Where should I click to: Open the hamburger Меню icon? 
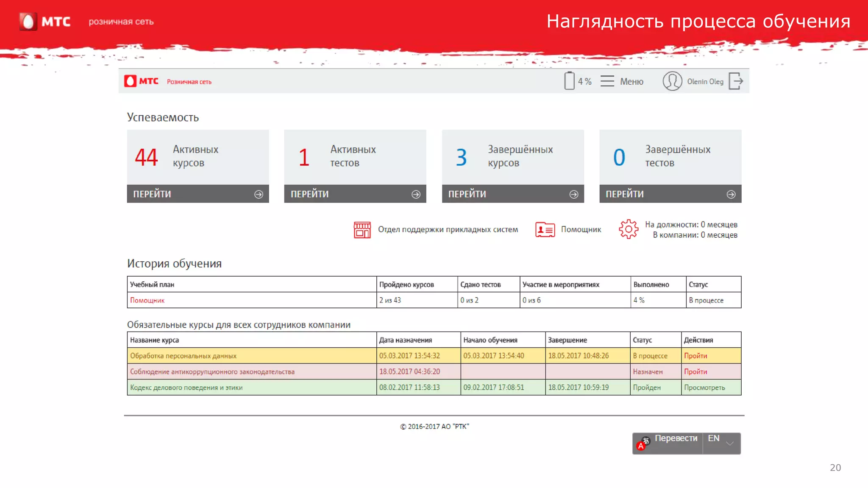(607, 81)
